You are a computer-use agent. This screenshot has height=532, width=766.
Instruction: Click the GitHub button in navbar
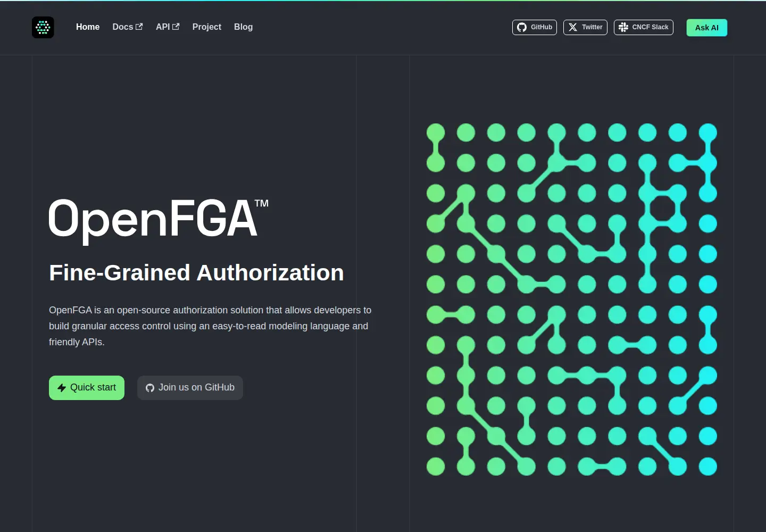535,27
